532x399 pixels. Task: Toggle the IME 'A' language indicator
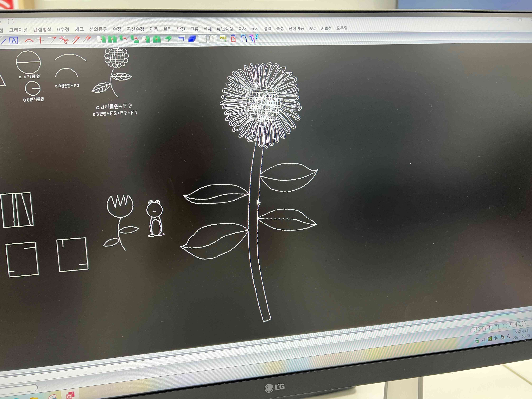coord(508,336)
